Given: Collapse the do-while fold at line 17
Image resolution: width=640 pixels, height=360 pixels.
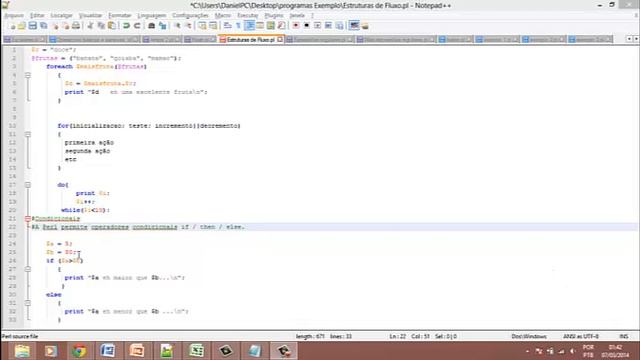Looking at the screenshot, I should coord(28,185).
